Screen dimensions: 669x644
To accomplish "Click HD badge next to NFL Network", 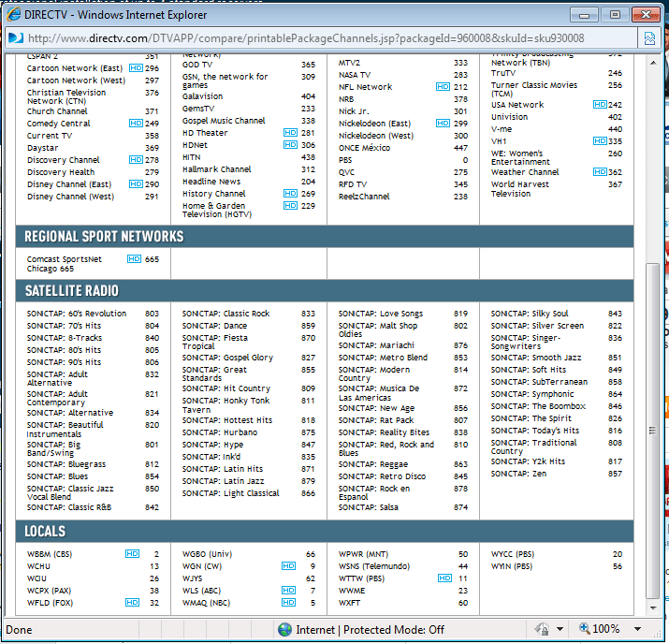I will [x=443, y=87].
